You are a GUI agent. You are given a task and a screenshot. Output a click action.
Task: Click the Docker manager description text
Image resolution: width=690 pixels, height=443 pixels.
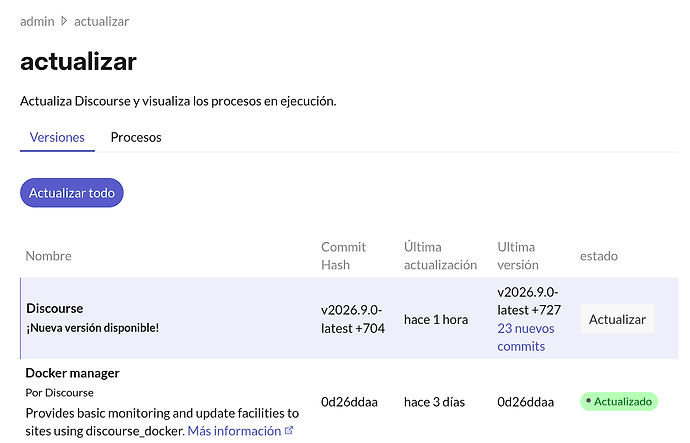coord(162,422)
